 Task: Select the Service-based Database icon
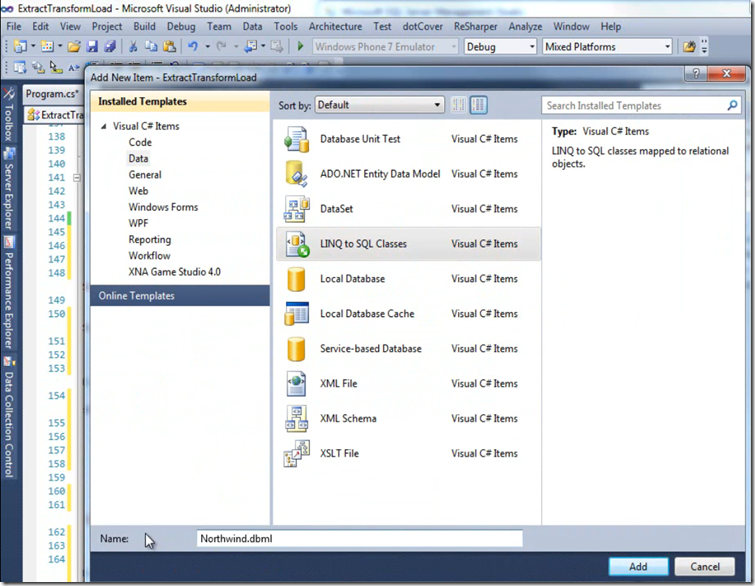click(296, 349)
